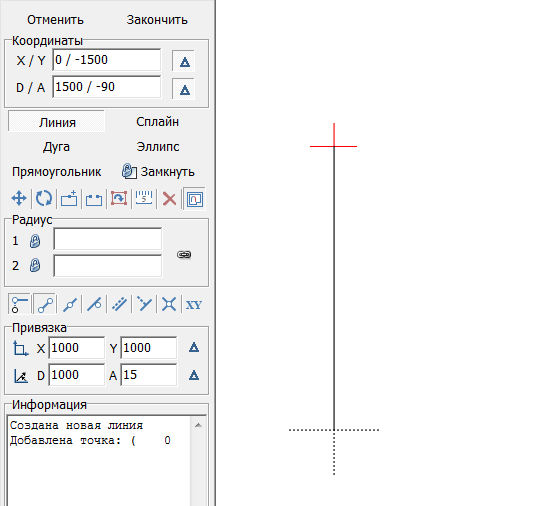
Task: Click the triangle button next to X / Y field
Action: [184, 61]
